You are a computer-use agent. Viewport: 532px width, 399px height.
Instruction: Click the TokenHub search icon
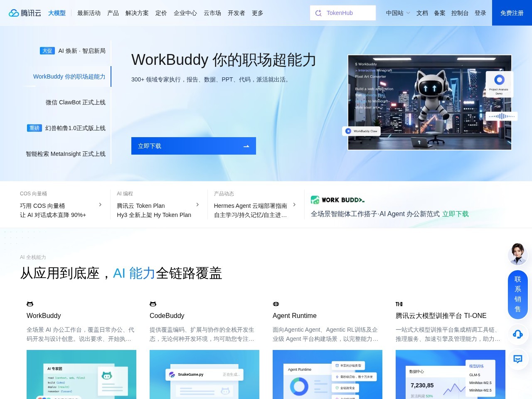coord(318,13)
